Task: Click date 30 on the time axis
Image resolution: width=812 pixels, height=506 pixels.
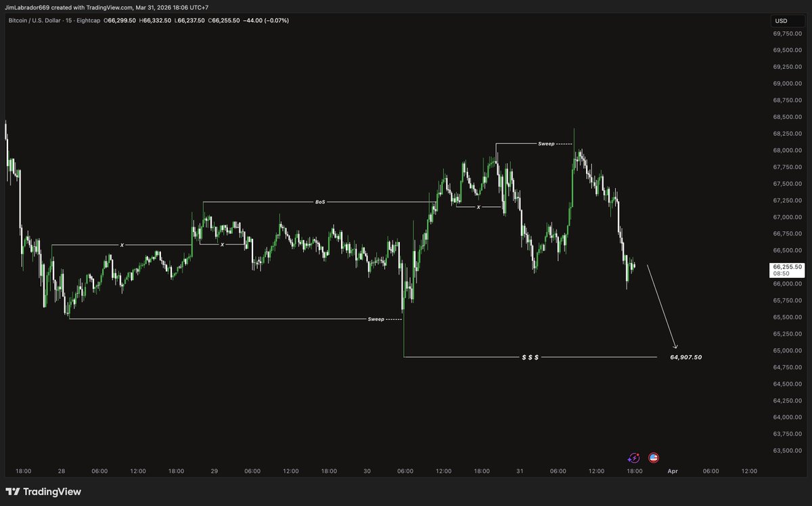Action: [x=367, y=470]
